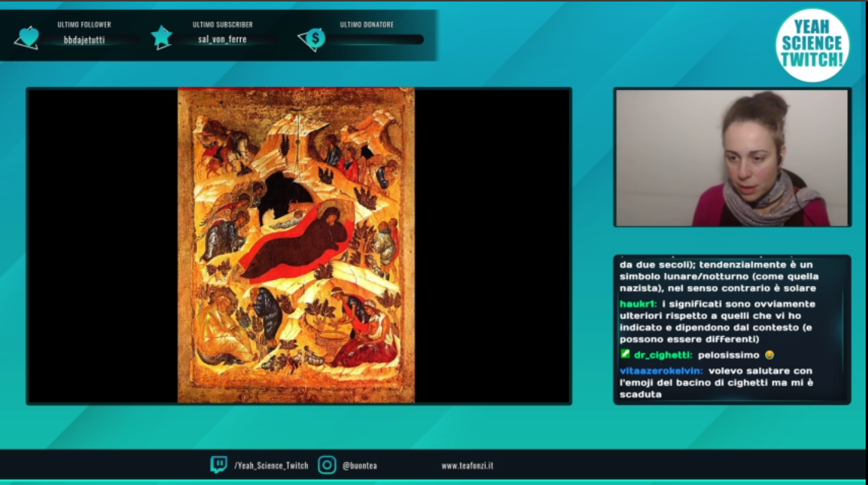Click the Ultimo Donatore label
The width and height of the screenshot is (868, 485).
tap(367, 24)
